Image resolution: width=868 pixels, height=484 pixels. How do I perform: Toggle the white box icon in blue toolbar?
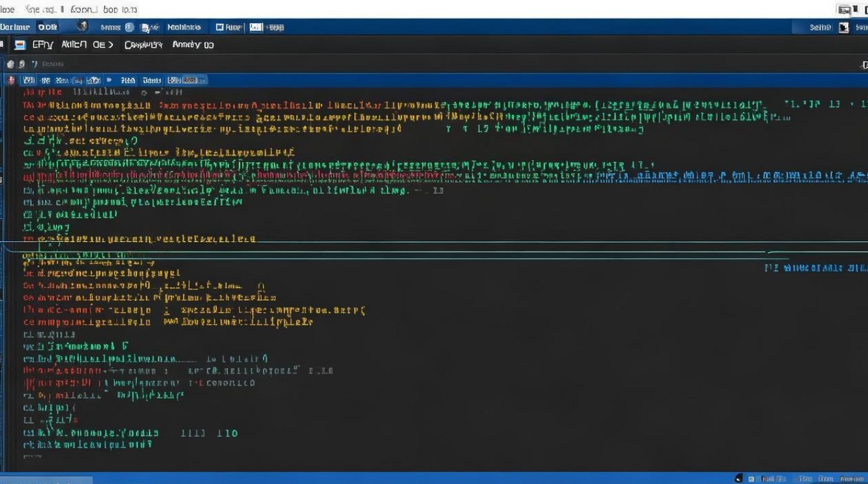[256, 27]
